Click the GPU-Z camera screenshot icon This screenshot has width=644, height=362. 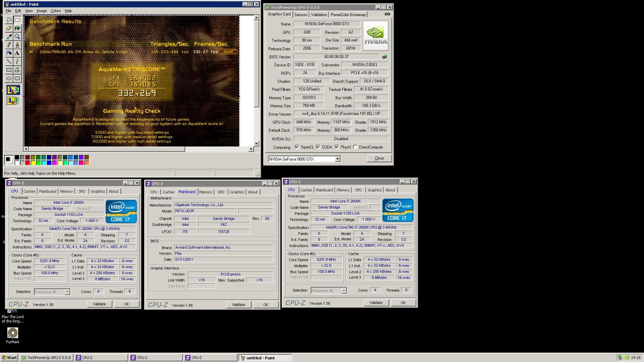[x=387, y=14]
